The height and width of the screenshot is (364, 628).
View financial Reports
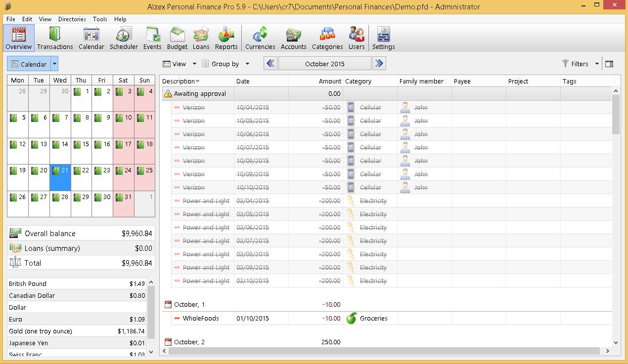point(226,38)
